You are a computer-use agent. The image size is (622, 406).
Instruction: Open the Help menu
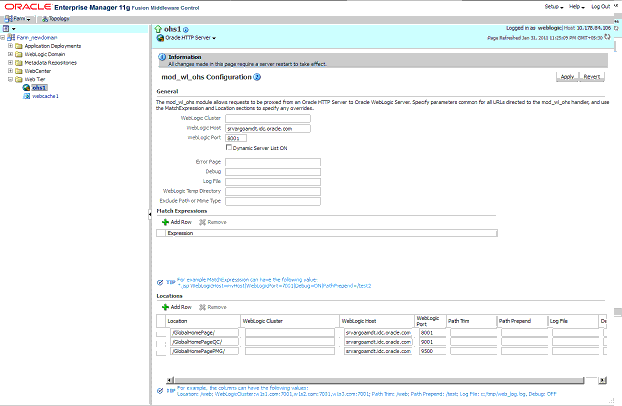click(x=577, y=7)
